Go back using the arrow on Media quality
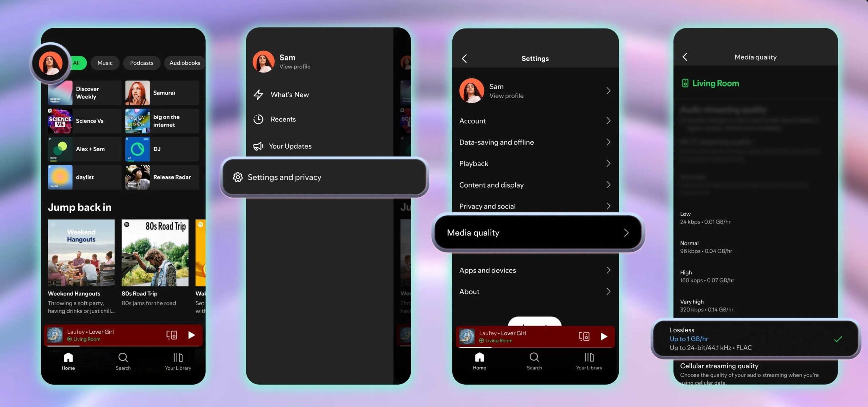 pyautogui.click(x=685, y=57)
